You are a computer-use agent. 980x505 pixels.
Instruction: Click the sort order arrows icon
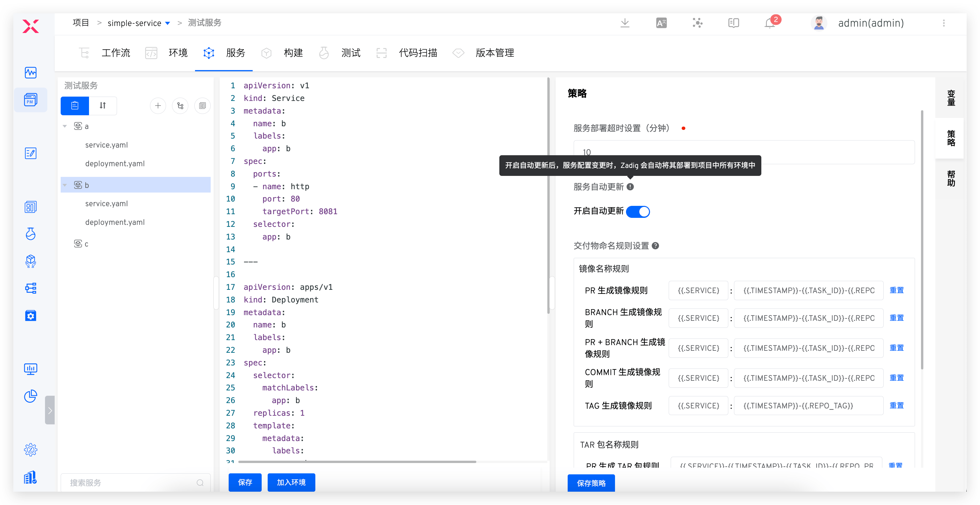tap(103, 105)
